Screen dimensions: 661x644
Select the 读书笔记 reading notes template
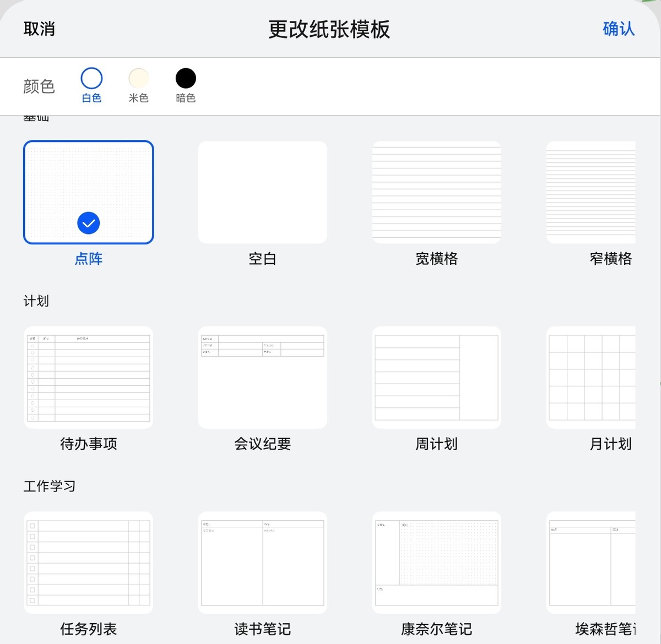[262, 563]
